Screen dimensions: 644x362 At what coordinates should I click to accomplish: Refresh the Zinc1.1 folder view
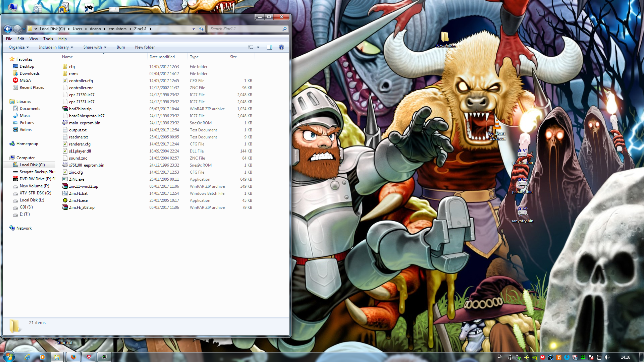point(201,29)
